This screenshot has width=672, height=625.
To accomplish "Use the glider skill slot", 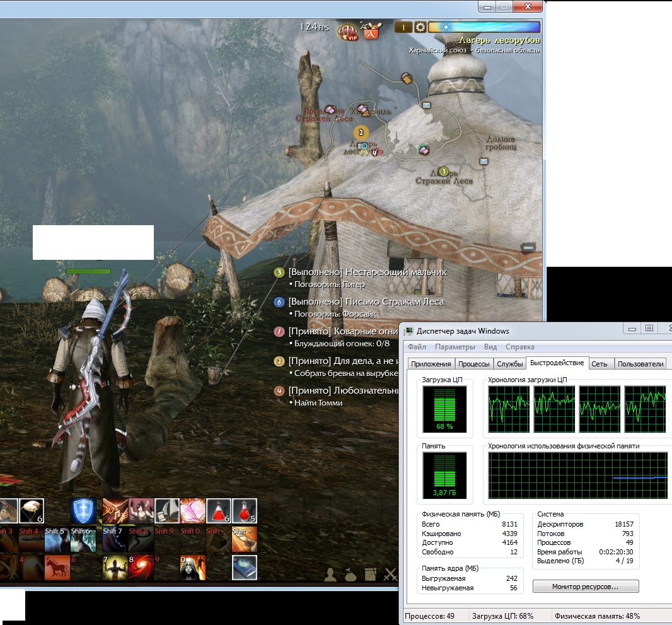I will [32, 511].
